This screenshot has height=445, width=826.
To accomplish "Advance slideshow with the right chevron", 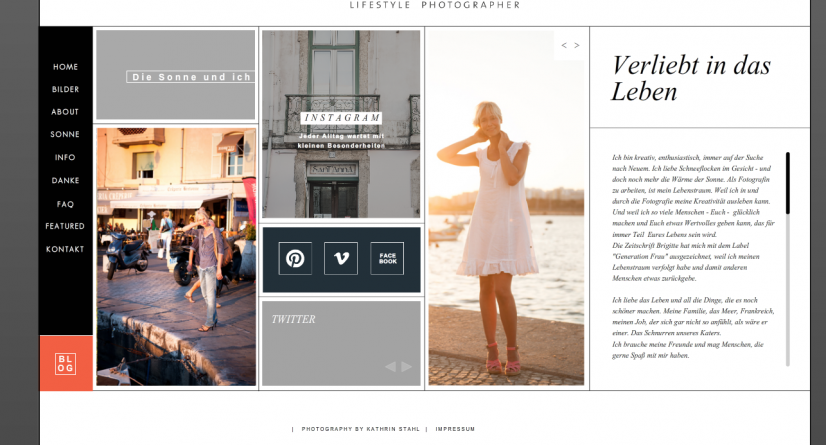I will (577, 45).
